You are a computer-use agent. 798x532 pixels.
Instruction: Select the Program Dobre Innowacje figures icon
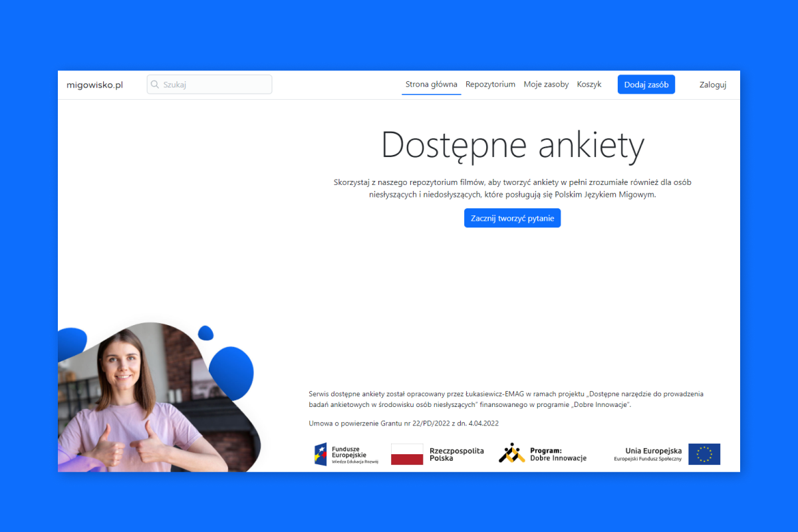click(512, 453)
